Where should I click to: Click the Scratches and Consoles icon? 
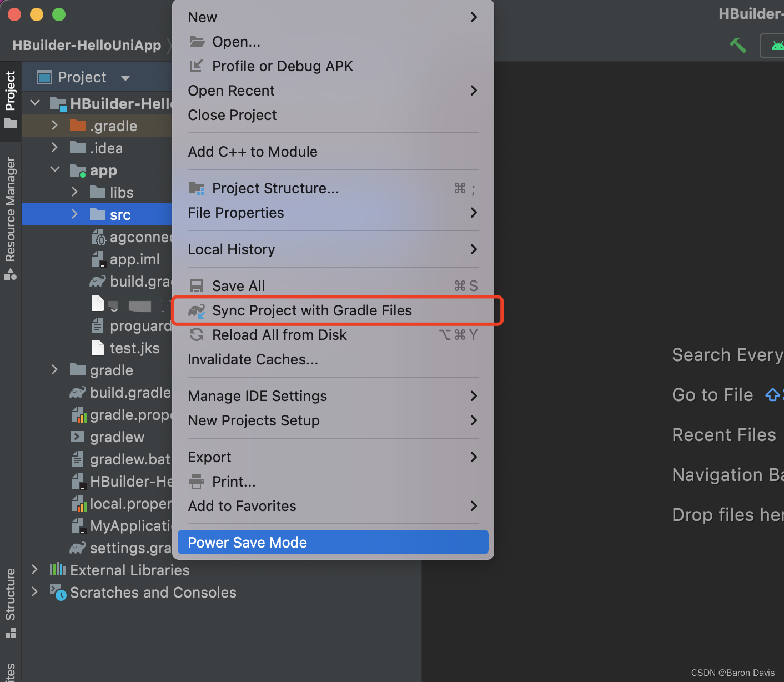(x=58, y=592)
